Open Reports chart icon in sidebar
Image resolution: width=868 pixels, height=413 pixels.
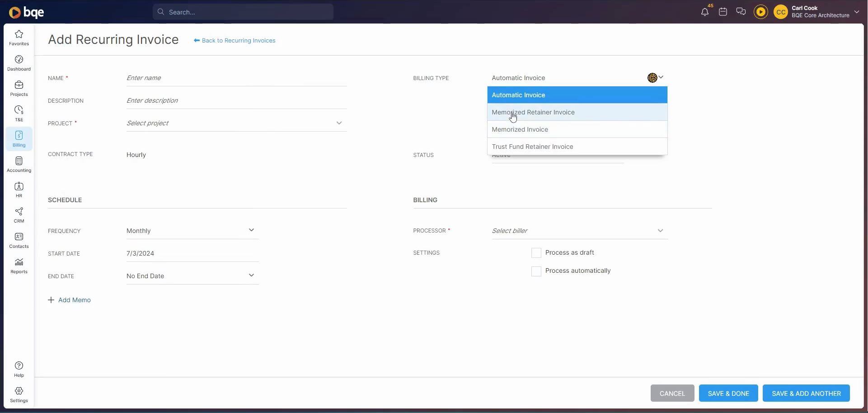pyautogui.click(x=19, y=266)
